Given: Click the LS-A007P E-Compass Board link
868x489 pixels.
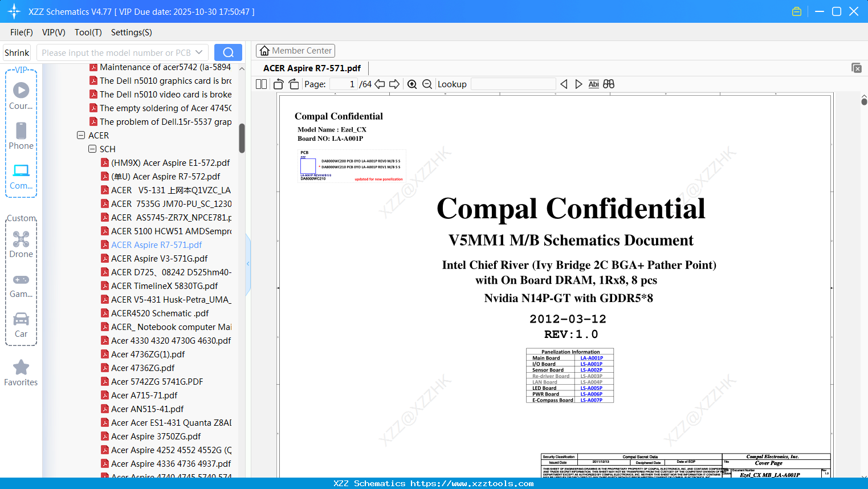Looking at the screenshot, I should (x=592, y=401).
